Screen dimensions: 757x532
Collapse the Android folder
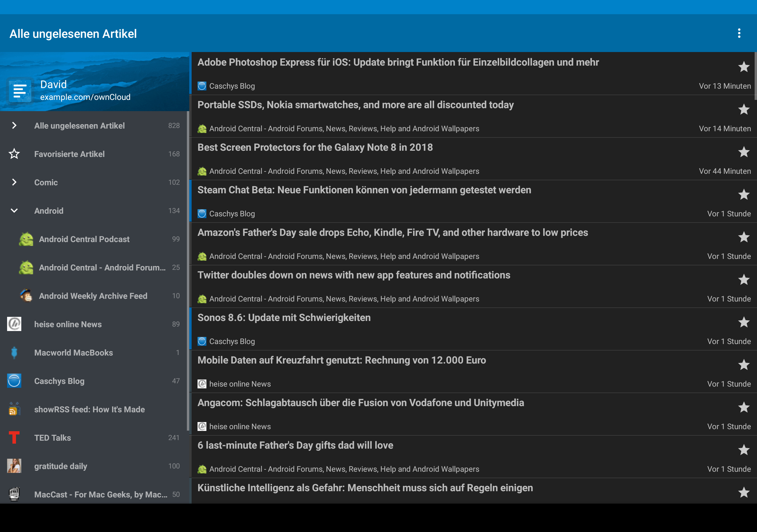pyautogui.click(x=14, y=211)
